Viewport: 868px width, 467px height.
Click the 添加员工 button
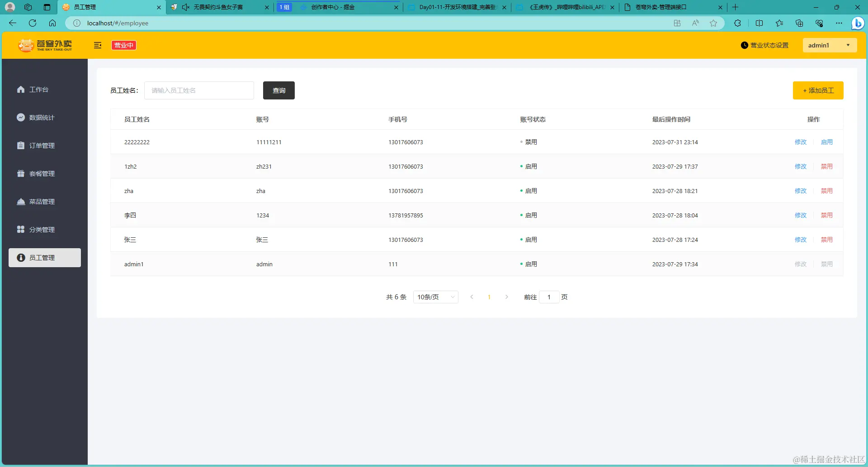(x=818, y=90)
